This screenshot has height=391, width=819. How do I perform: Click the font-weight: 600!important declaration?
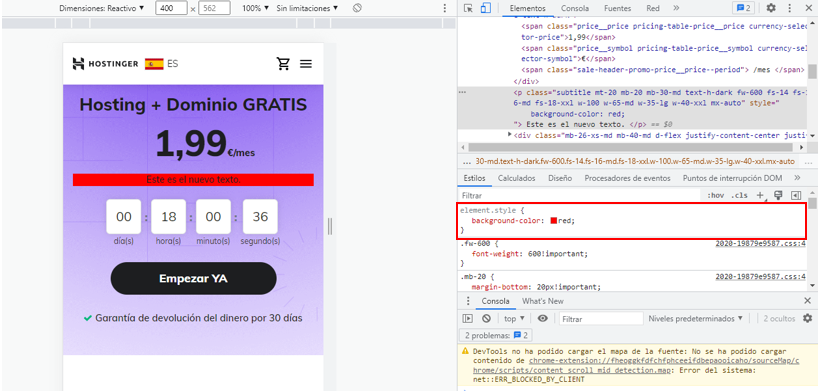click(530, 254)
